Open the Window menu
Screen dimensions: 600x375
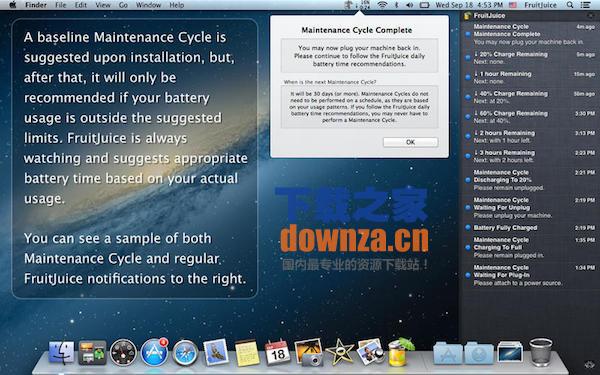click(148, 5)
